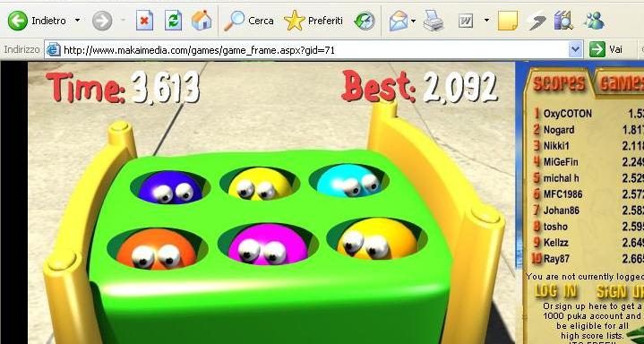This screenshot has height=344, width=644.
Task: Expand the Indietro history dropdown arrow
Action: pos(77,20)
